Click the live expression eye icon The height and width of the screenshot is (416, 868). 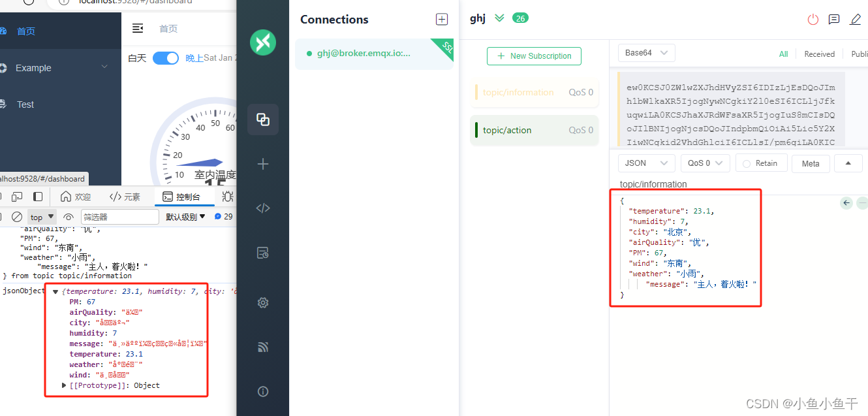[69, 217]
